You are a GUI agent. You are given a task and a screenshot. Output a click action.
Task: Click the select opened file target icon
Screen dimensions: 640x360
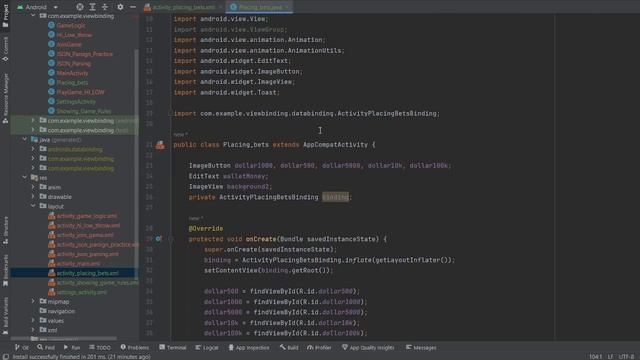pos(80,7)
